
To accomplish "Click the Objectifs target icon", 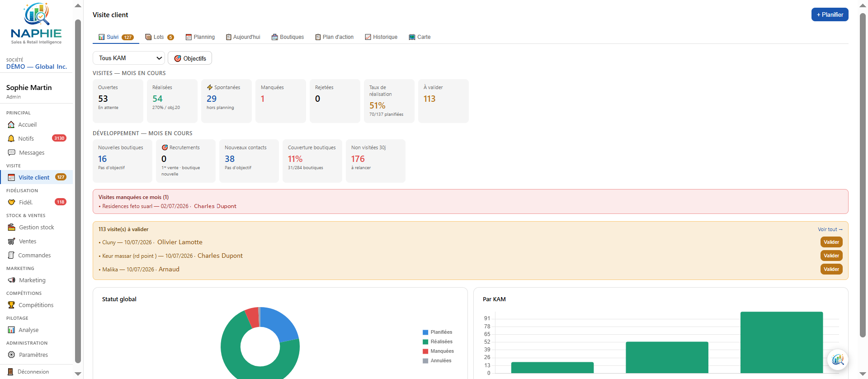I will tap(178, 58).
